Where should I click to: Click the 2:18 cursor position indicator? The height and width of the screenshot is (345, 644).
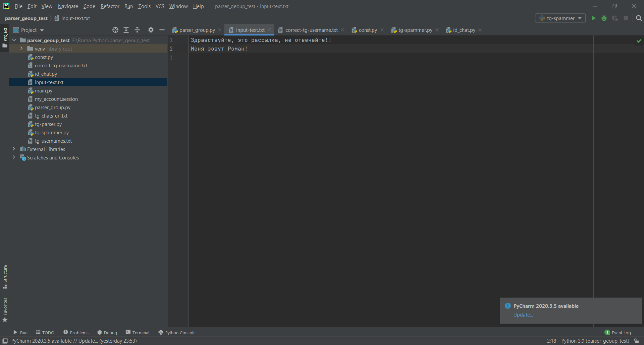(x=551, y=341)
